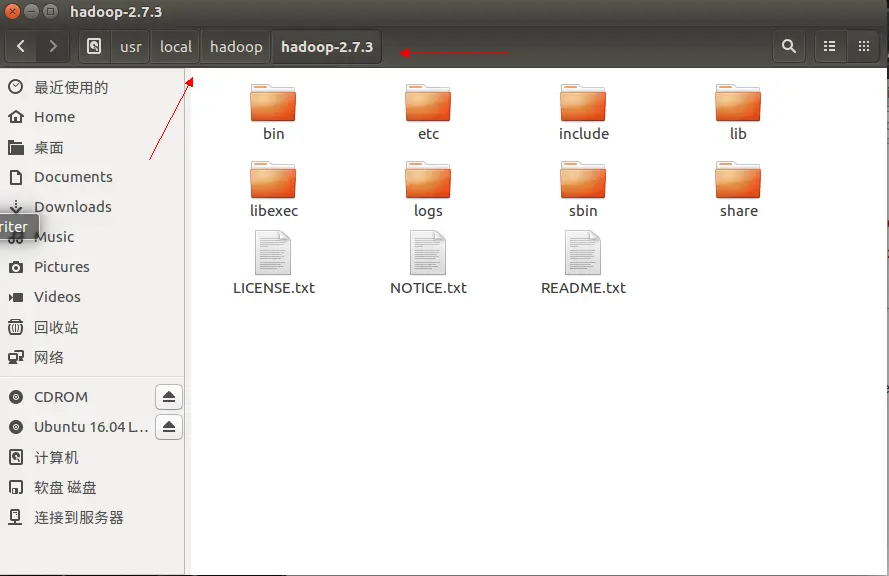This screenshot has width=889, height=576.
Task: Switch to grid icon view
Action: coord(863,46)
